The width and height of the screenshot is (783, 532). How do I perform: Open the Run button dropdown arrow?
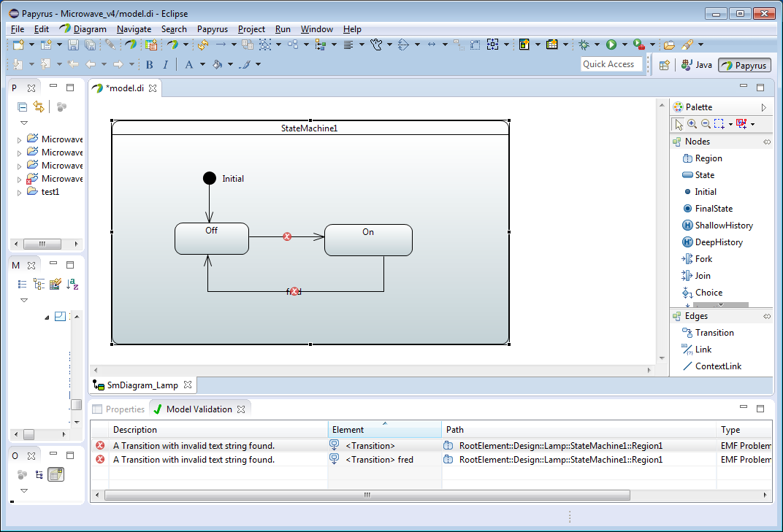(625, 45)
